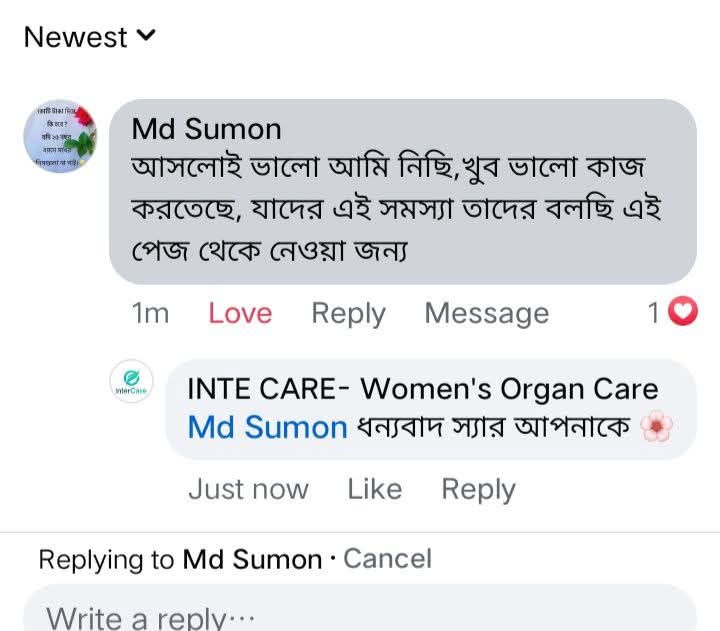Click the 1m comment timestamp

click(150, 313)
